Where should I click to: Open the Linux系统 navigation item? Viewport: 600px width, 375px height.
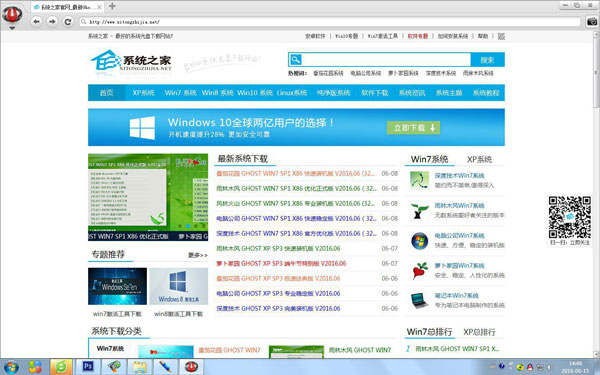pos(292,93)
